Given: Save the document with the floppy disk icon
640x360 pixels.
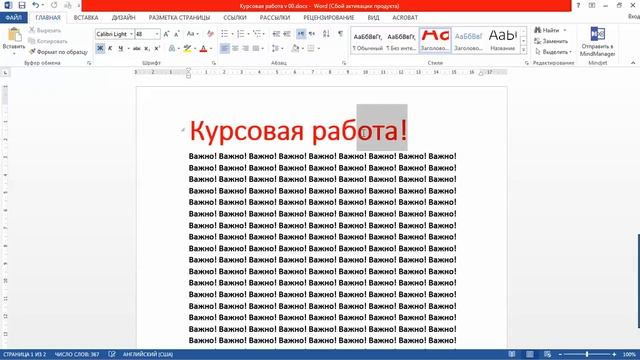Looking at the screenshot, I should pos(22,5).
